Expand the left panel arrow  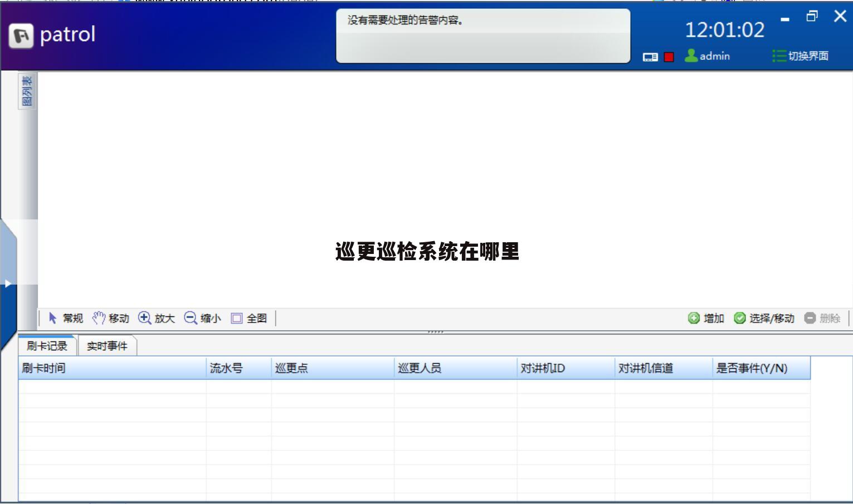click(x=8, y=284)
